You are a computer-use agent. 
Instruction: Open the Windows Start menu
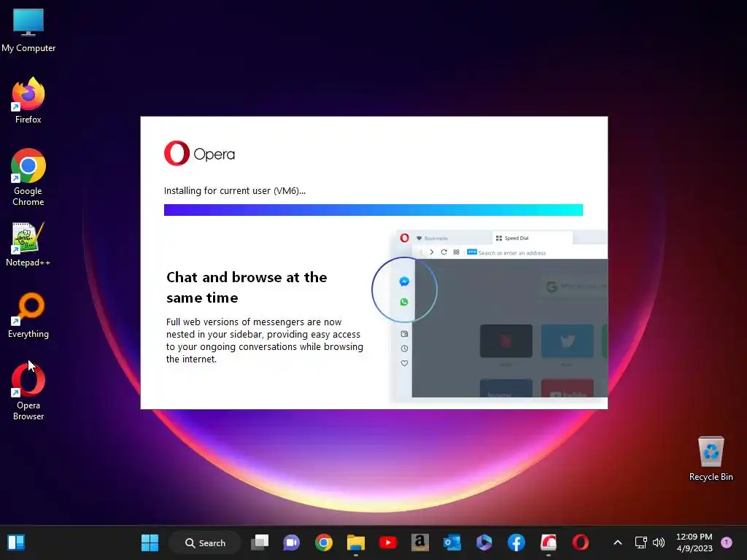[150, 542]
